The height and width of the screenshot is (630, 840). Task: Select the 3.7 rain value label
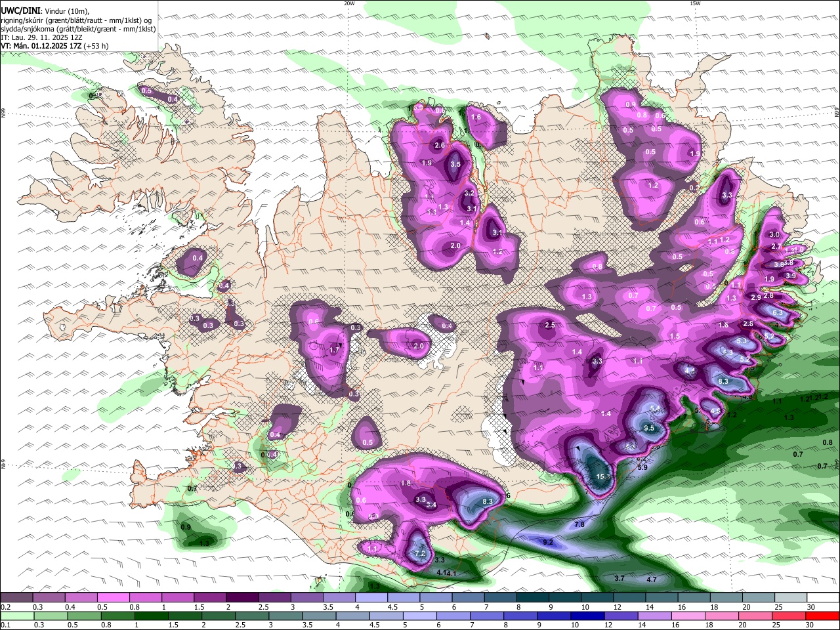tap(619, 578)
